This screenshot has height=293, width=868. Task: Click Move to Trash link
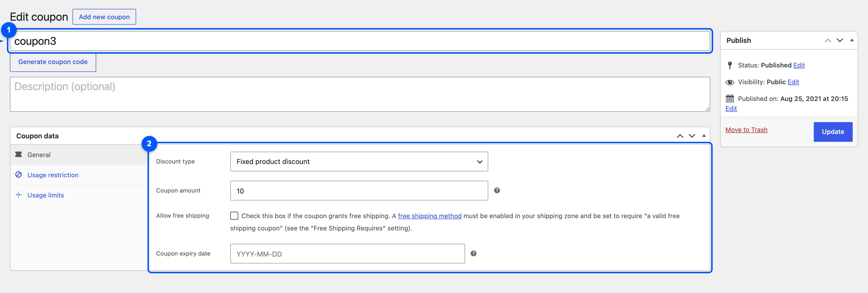(x=746, y=130)
